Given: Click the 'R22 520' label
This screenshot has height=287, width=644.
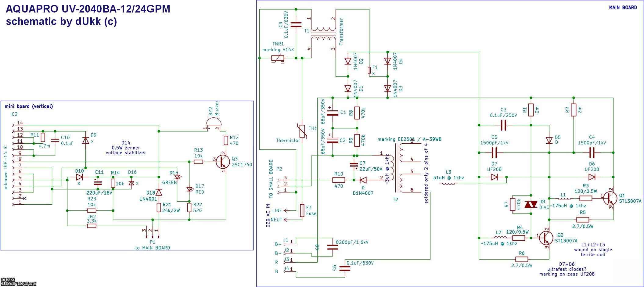Looking at the screenshot, I should [198, 207].
